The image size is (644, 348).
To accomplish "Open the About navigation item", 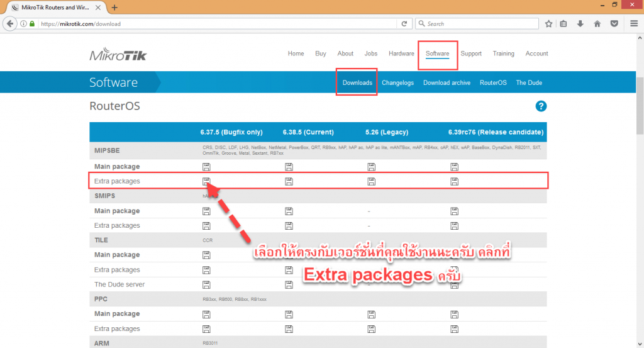I will tap(345, 53).
